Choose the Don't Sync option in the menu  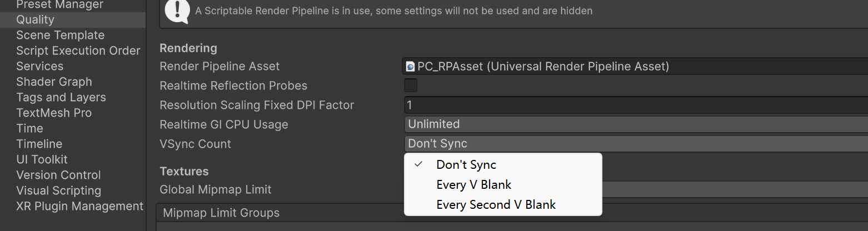pos(466,164)
